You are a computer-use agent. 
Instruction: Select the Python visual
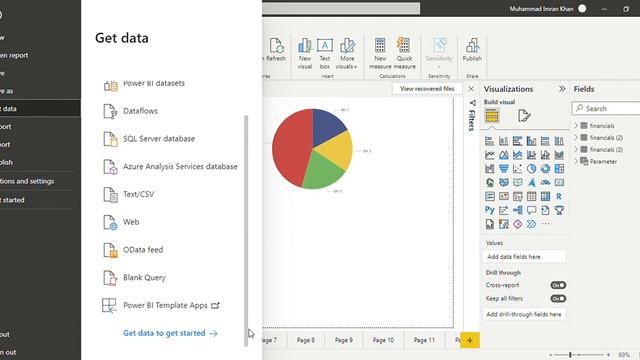(x=490, y=210)
